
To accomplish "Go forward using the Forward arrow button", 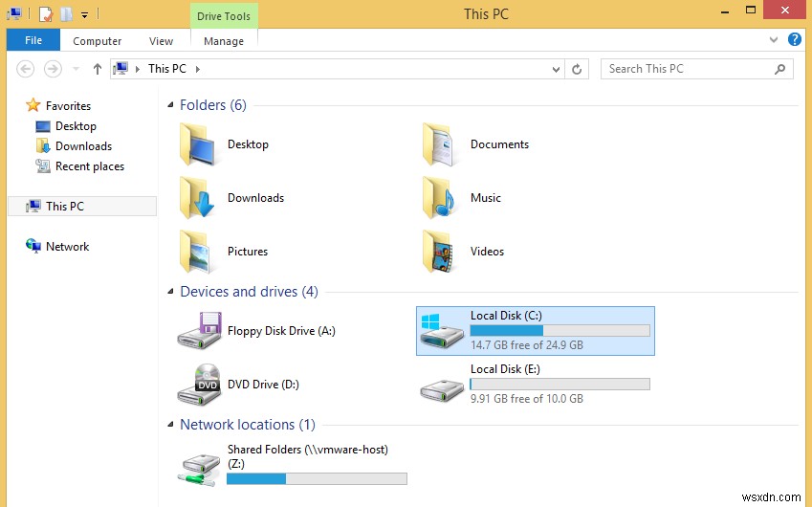I will pos(53,68).
